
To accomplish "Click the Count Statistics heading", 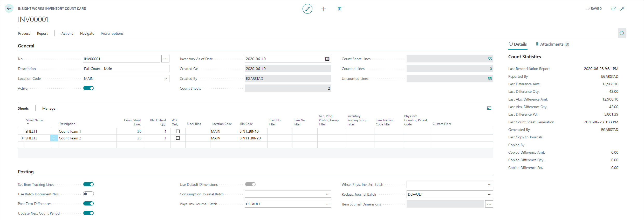I will tap(524, 57).
